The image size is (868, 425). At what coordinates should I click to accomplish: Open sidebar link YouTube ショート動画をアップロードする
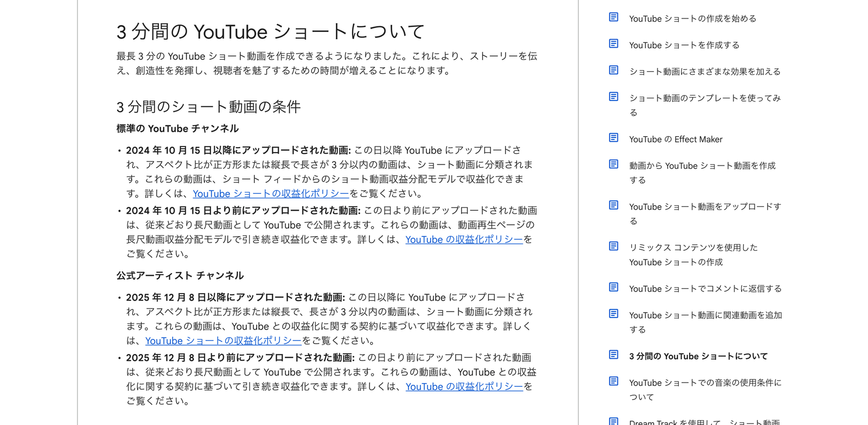tap(705, 214)
